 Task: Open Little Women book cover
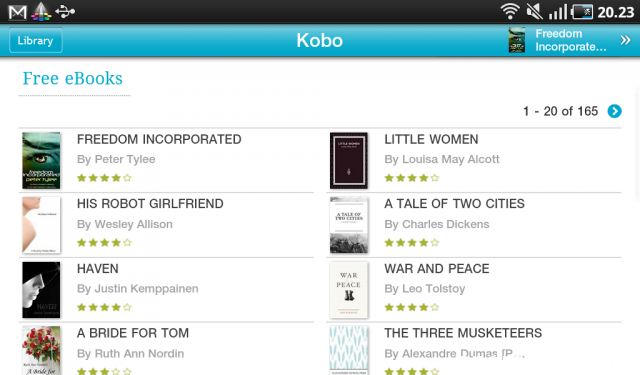click(x=349, y=160)
